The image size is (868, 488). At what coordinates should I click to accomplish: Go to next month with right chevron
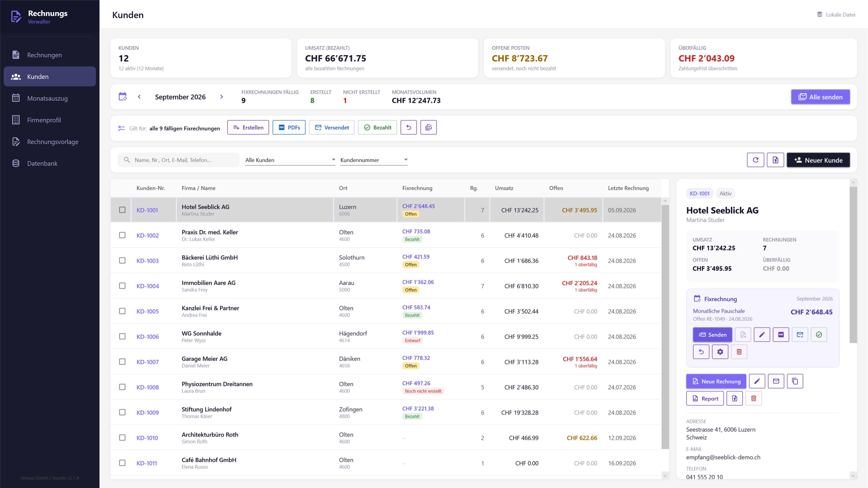222,97
